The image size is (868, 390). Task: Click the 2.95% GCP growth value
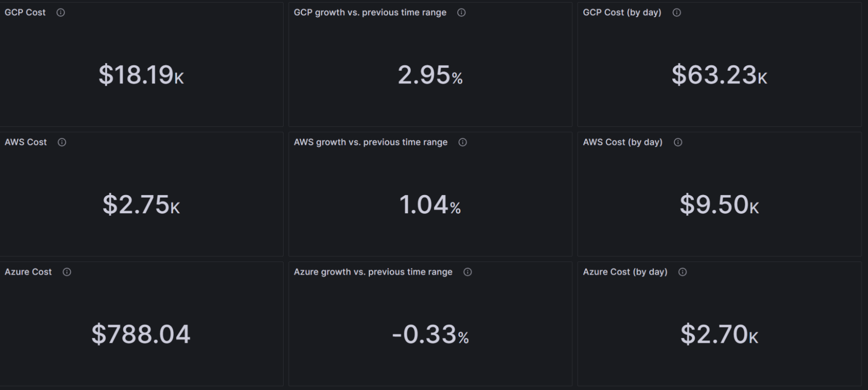coord(430,75)
